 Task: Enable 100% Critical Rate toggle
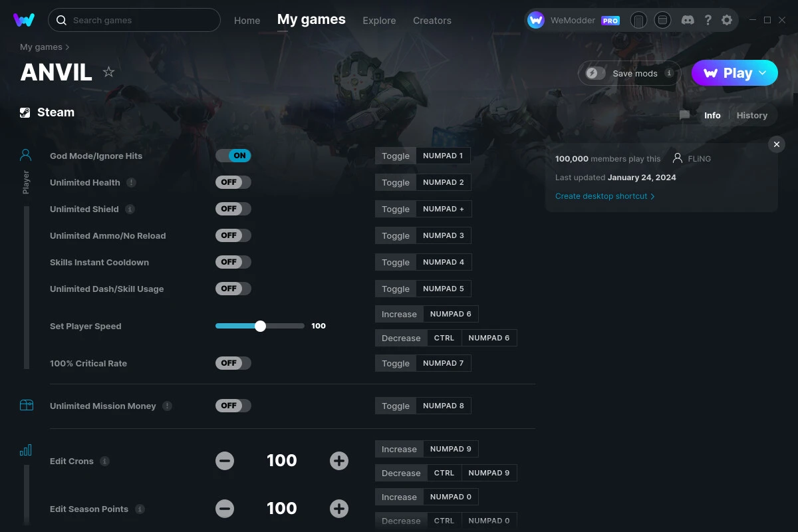[233, 363]
